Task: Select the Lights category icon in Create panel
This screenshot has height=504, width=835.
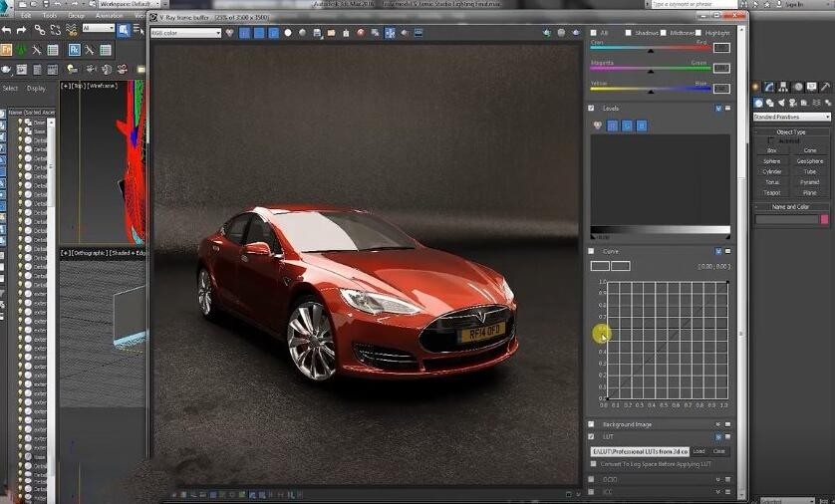Action: point(782,103)
